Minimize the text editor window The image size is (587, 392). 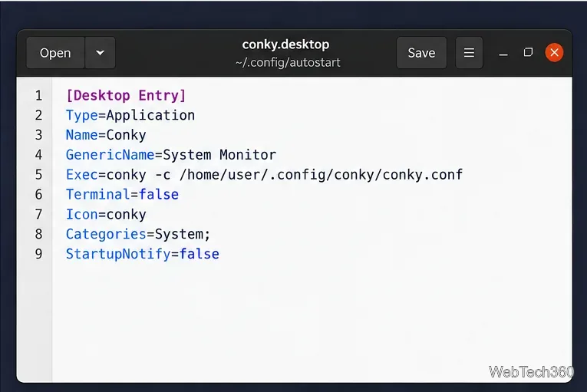point(503,53)
